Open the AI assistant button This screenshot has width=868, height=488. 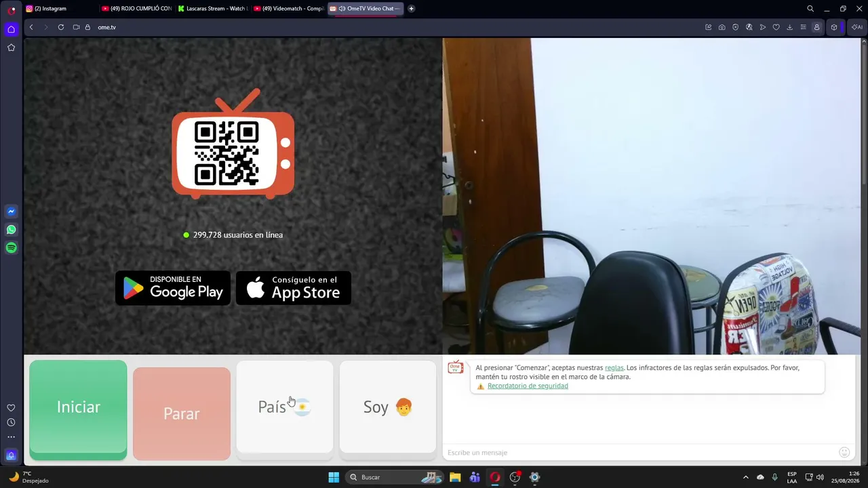point(856,27)
